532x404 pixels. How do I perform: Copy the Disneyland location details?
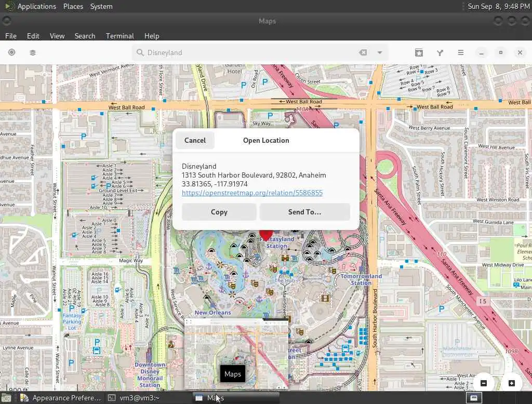pos(219,212)
